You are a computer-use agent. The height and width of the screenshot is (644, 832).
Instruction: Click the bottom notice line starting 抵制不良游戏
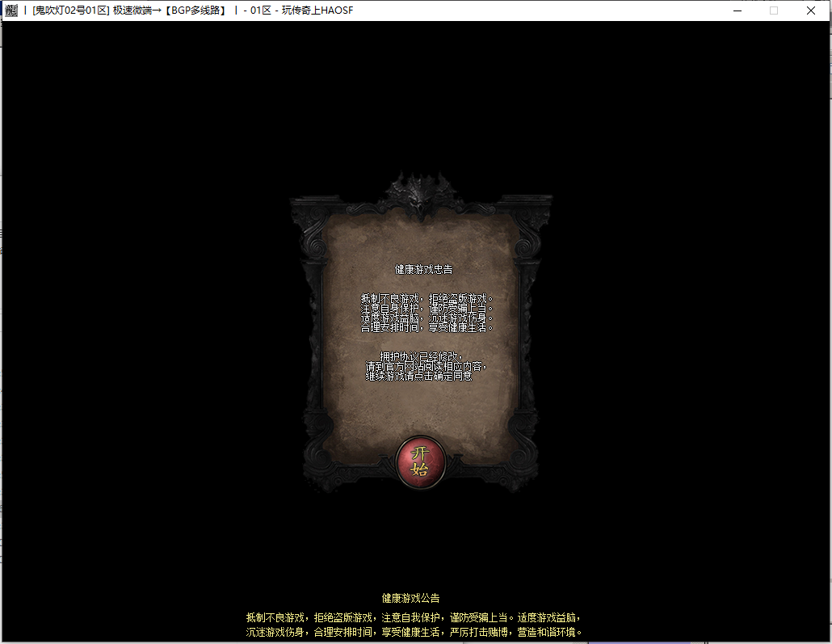coord(414,617)
